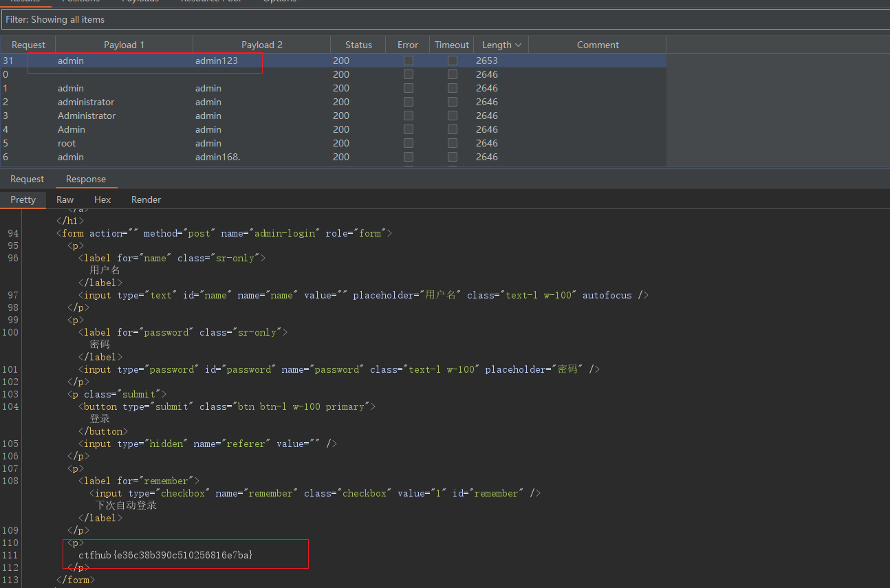This screenshot has height=588, width=890.
Task: Click line number 94 in the response
Action: pos(13,233)
